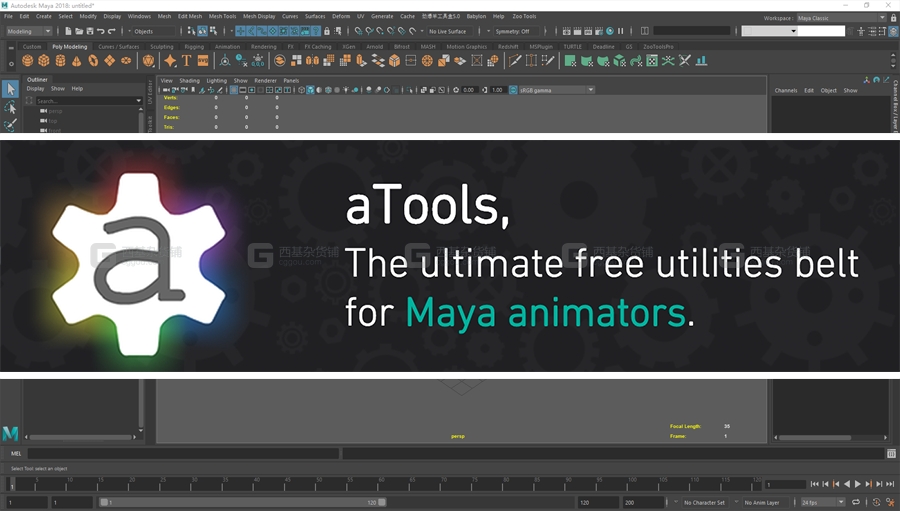Click No Live Surface field

click(x=448, y=31)
